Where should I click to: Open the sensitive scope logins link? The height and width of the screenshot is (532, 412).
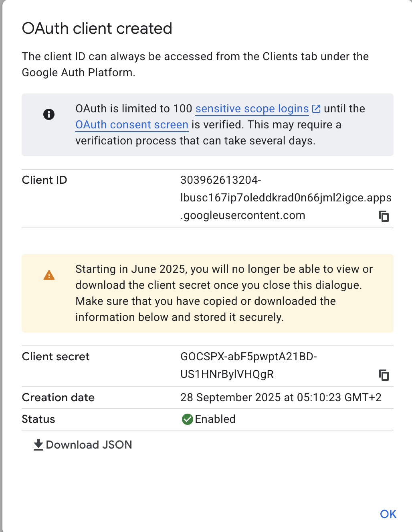252,109
